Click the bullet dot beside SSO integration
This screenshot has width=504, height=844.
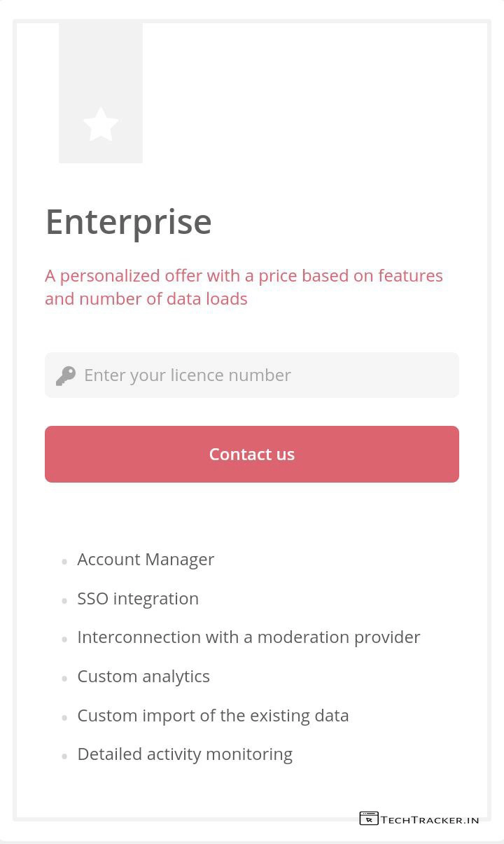(64, 600)
